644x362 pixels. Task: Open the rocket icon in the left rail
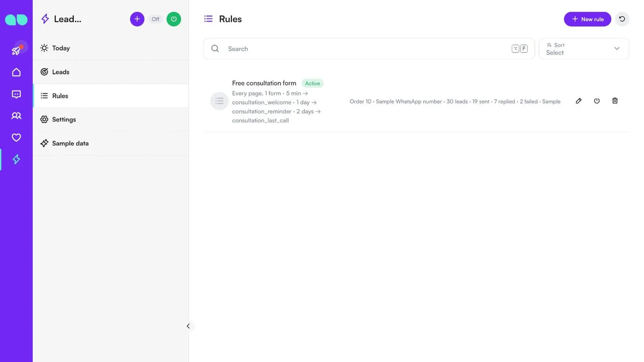coord(16,50)
